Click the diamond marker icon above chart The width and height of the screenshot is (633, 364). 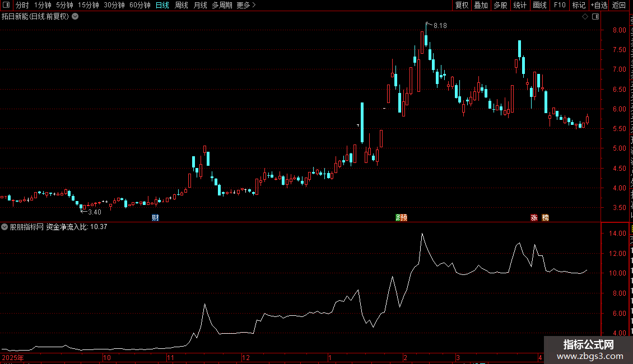coord(585,17)
